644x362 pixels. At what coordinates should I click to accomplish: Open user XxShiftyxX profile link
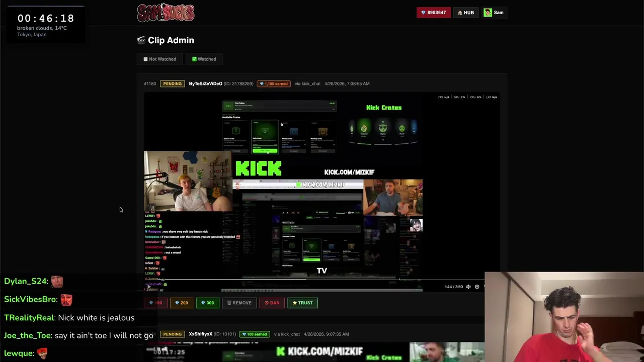[200, 334]
